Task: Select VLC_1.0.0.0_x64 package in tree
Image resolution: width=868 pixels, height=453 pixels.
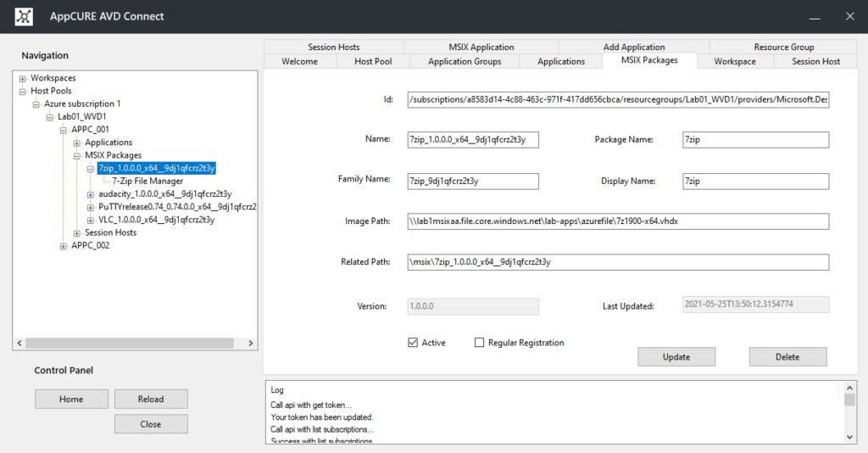Action: (x=156, y=220)
